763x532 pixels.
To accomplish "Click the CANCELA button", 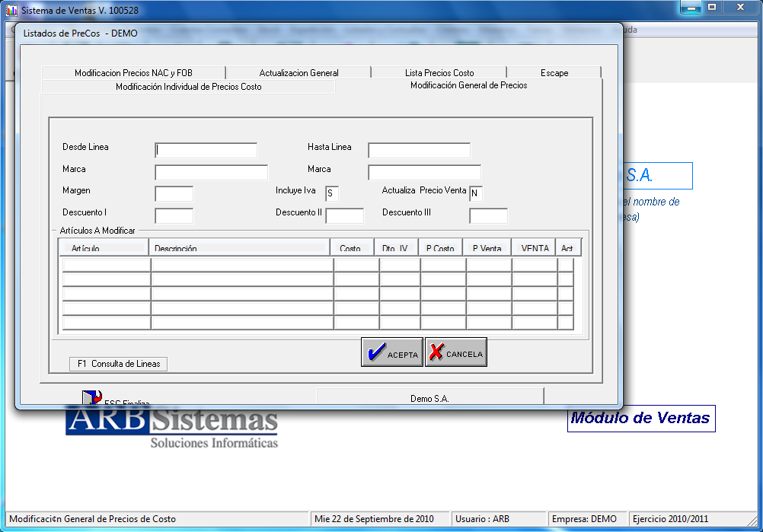I will pos(456,352).
